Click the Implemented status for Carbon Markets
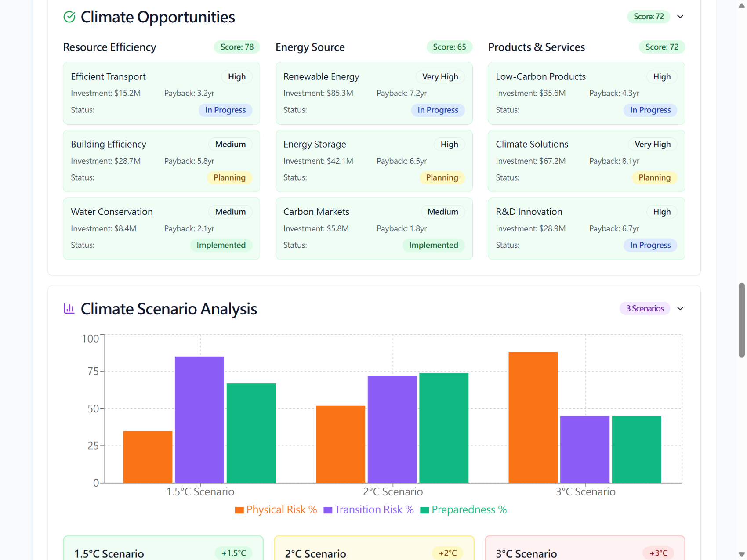Screen dimensions: 747x560 tap(433, 246)
